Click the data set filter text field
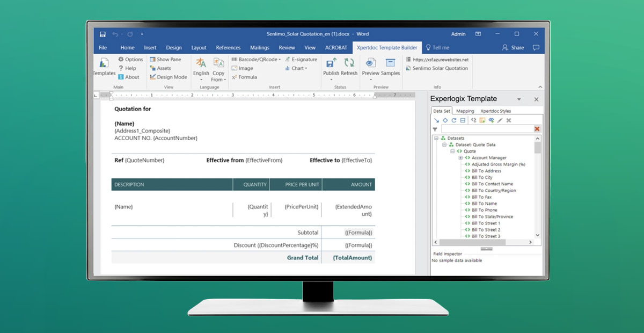Screen dimensions: 644x333 pos(487,129)
